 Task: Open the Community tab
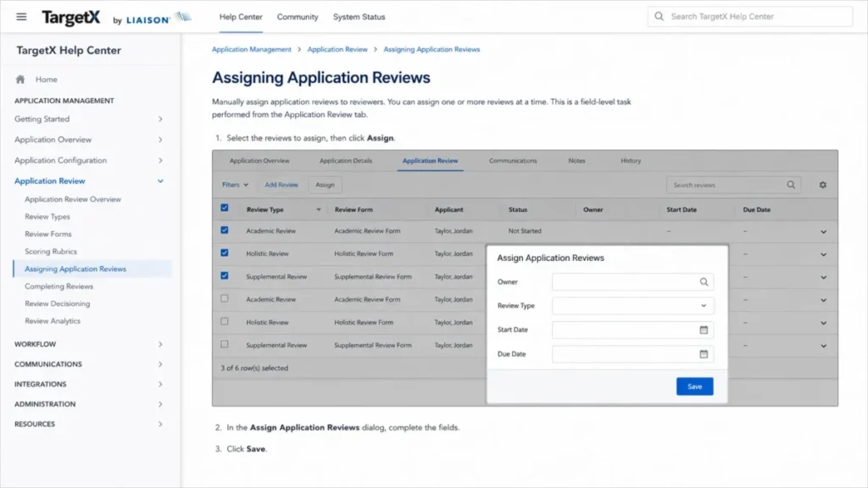pyautogui.click(x=298, y=17)
